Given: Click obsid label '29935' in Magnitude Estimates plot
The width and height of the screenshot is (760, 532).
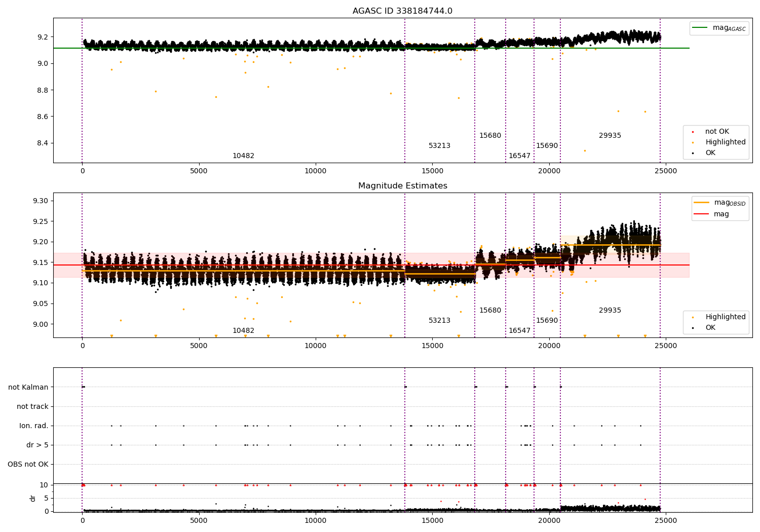Looking at the screenshot, I should point(610,311).
